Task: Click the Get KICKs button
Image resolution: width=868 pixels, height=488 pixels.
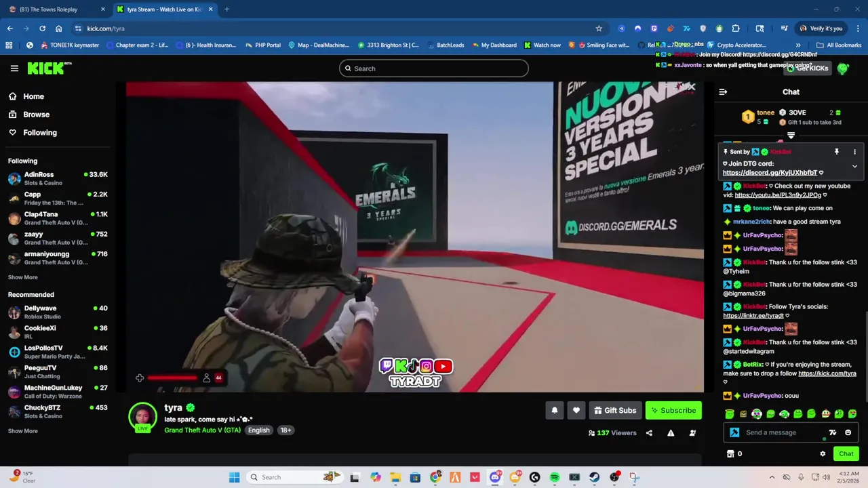Action: click(808, 68)
